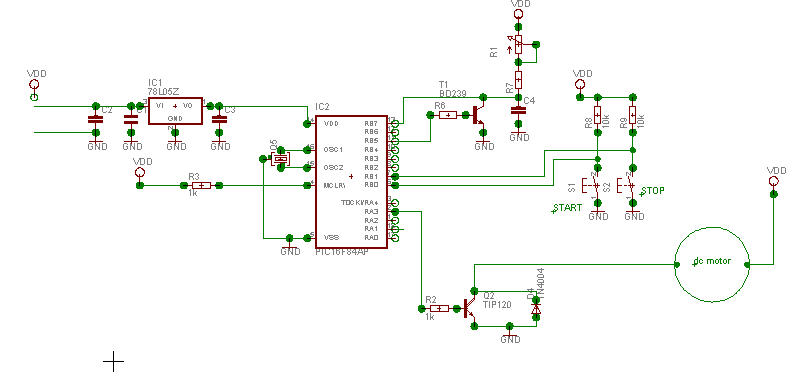Select resistor R2 near TIP120 base
The image size is (799, 384).
pos(439,309)
